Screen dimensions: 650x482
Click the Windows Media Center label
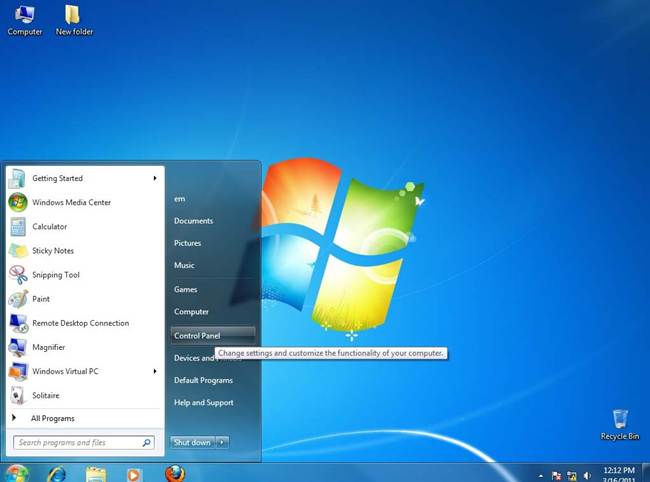71,203
